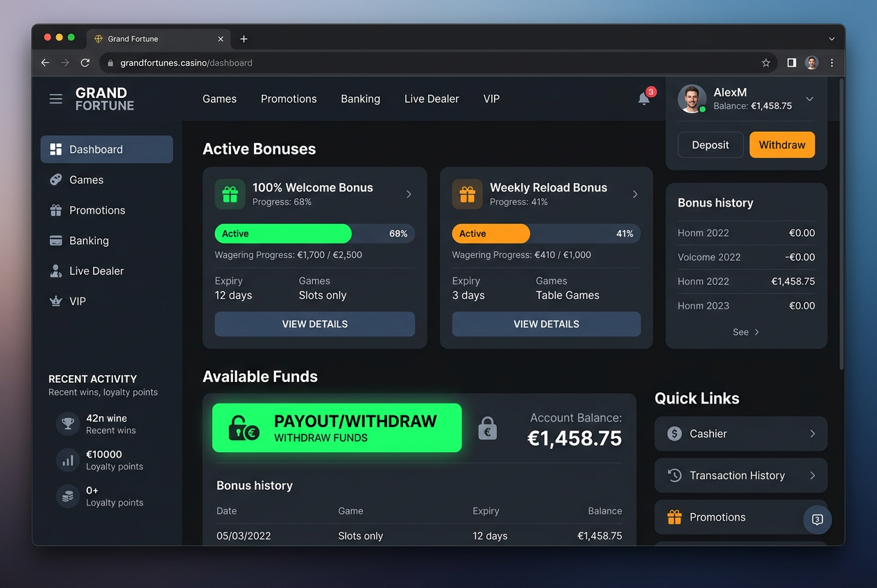Click VIEW DETAILS for Weekly Reload Bonus
The image size is (877, 588).
[x=546, y=324]
